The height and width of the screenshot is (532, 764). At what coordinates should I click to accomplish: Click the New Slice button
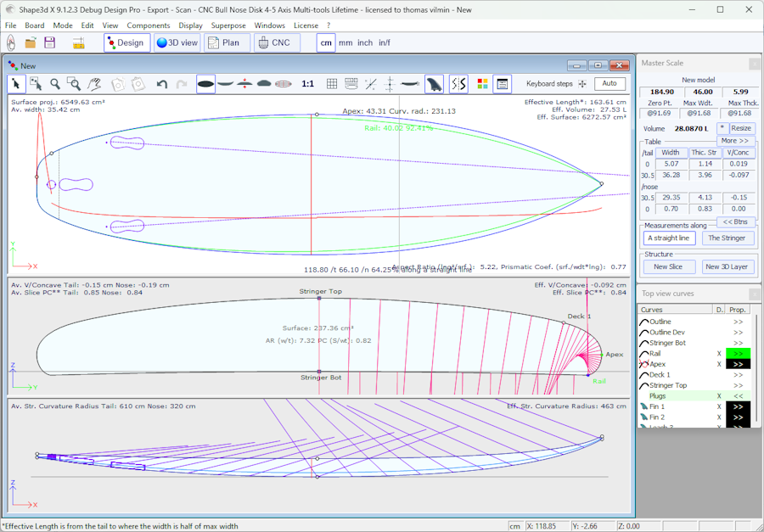coord(668,266)
